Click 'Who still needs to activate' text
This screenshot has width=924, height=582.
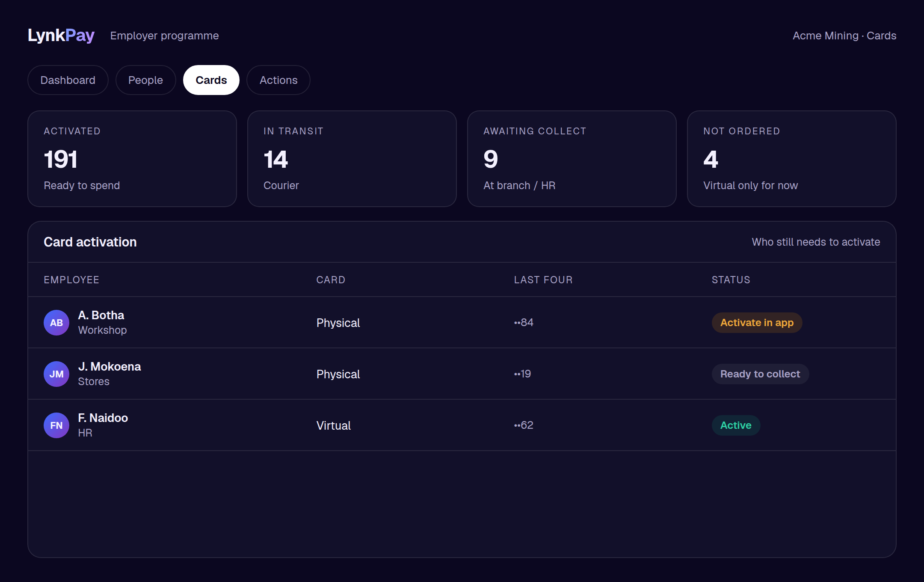[816, 242]
